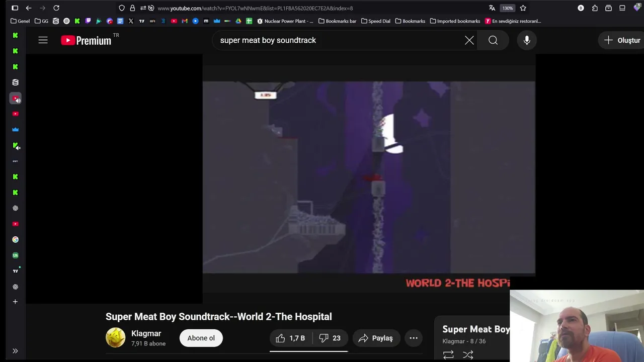Screen dimensions: 644x362
Task: Open the Twitch bookmark icon
Action: 88,21
